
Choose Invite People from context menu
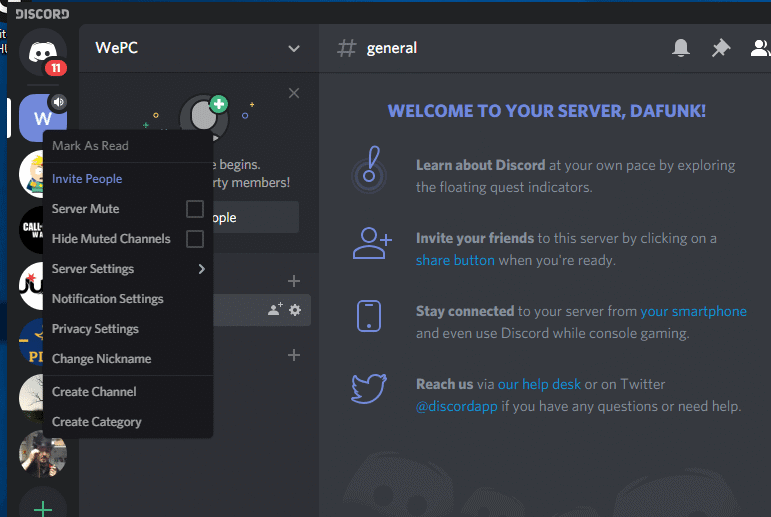coord(128,179)
